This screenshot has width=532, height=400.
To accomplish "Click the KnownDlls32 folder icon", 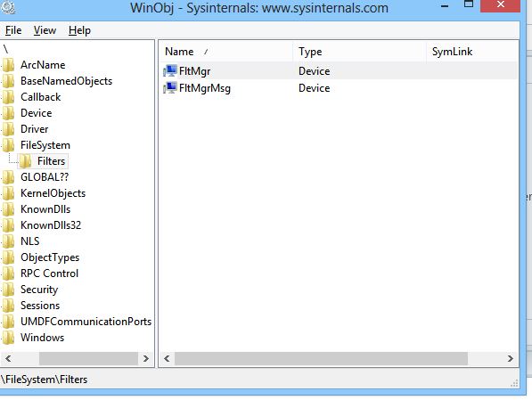I will (x=8, y=225).
